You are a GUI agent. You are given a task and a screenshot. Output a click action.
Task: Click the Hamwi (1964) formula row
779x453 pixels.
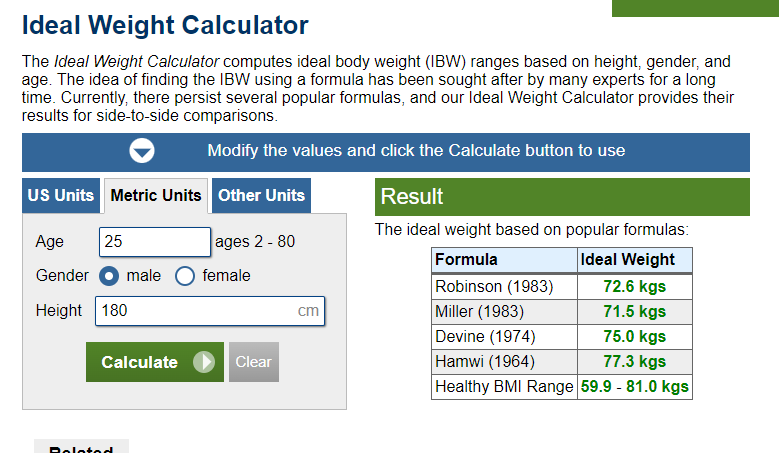pyautogui.click(x=561, y=362)
